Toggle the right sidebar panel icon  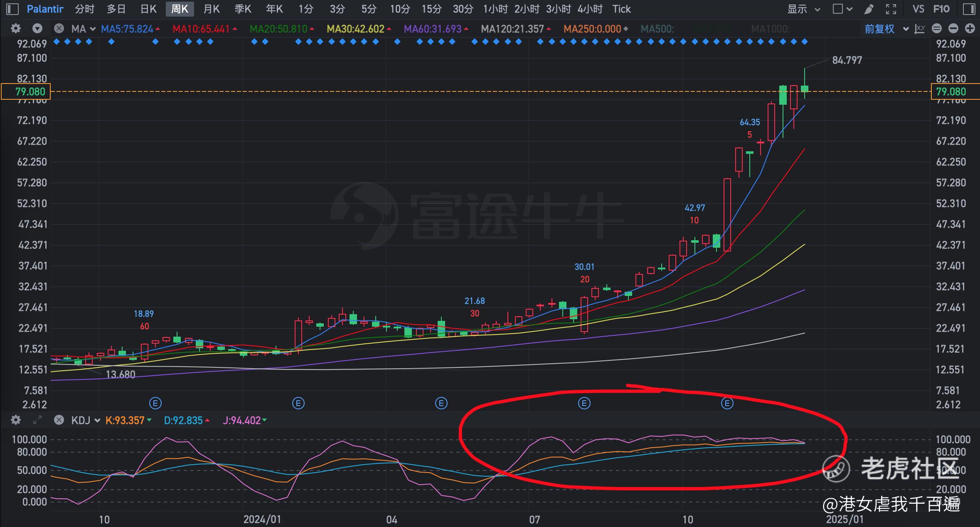pos(969,9)
